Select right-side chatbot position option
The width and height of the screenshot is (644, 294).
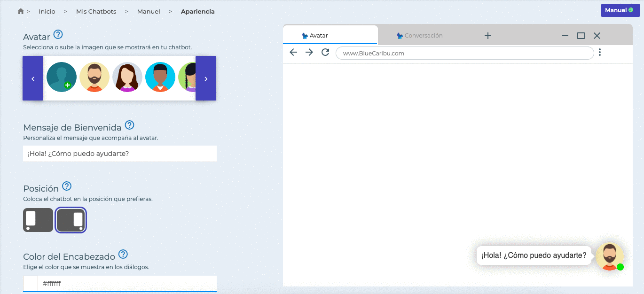[71, 220]
